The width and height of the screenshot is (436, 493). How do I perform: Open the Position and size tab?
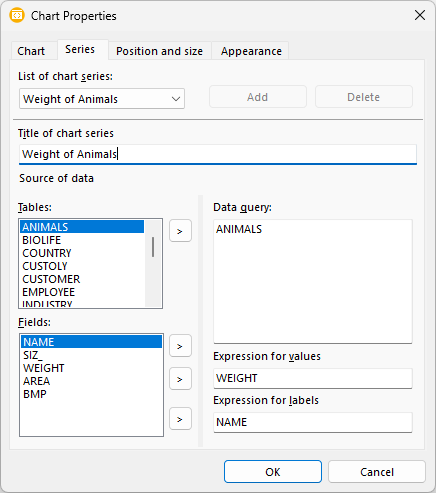tap(159, 51)
